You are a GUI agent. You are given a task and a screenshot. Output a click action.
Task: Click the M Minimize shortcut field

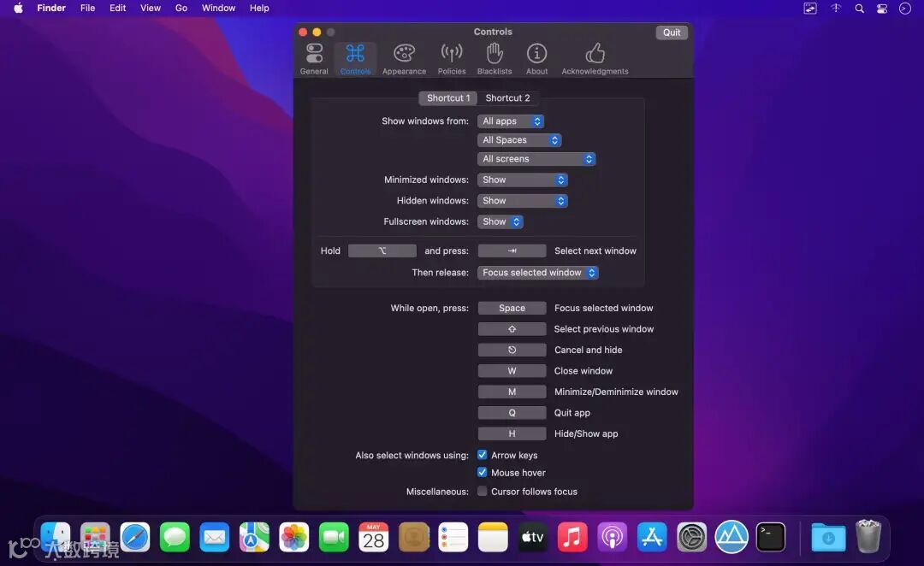pos(512,392)
